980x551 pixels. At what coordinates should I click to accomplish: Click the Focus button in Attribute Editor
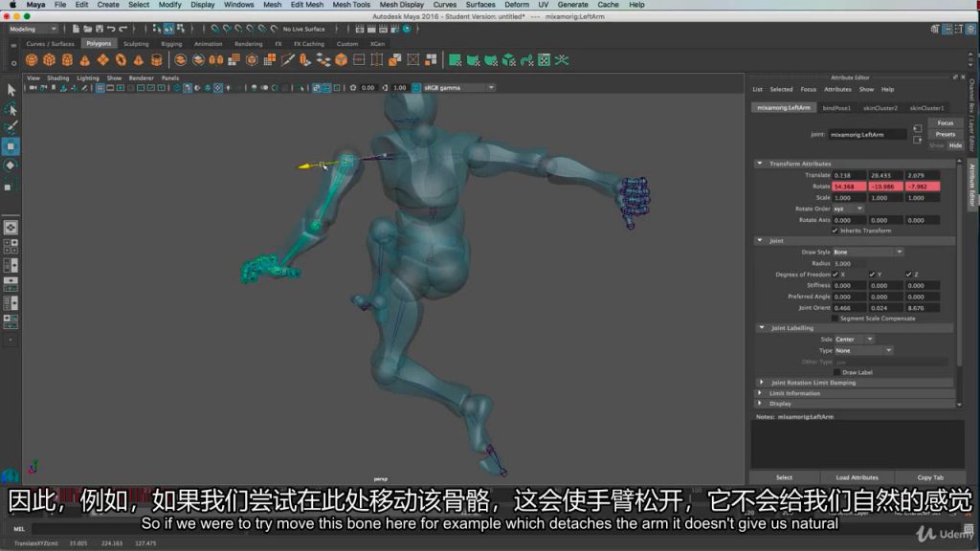[x=945, y=123]
